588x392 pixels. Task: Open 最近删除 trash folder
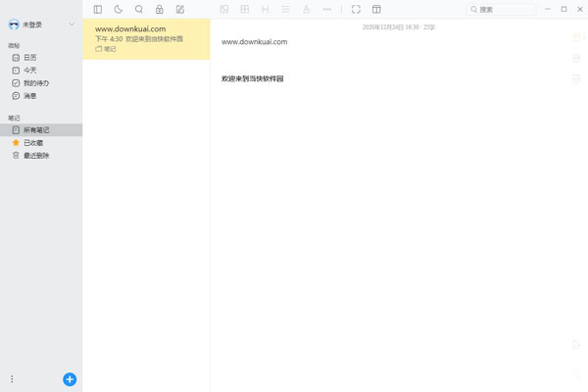36,155
